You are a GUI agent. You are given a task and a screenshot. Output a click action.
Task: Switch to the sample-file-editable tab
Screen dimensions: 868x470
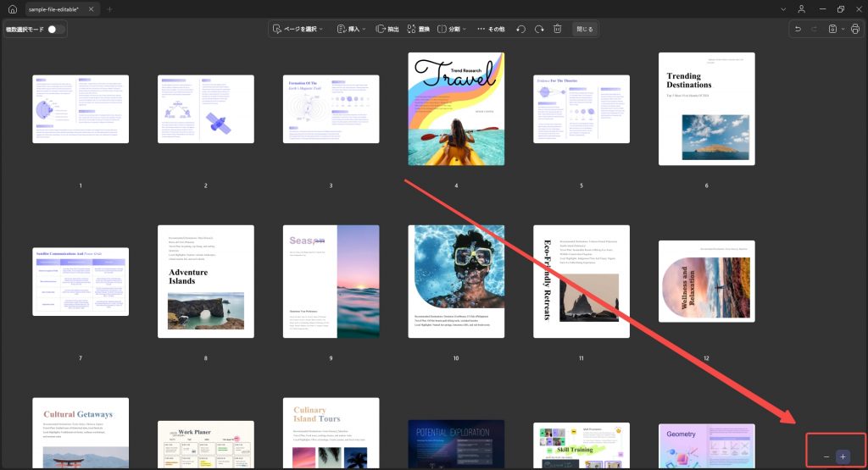click(x=54, y=9)
